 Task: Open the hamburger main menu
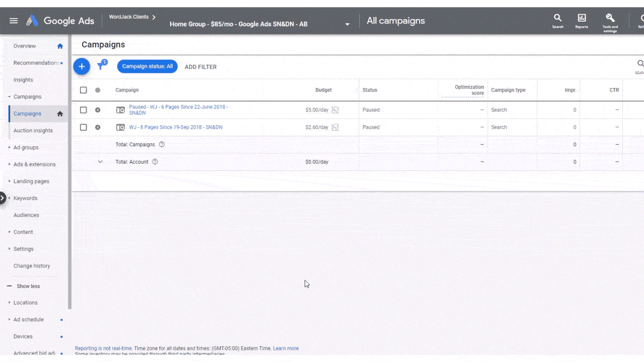14,21
